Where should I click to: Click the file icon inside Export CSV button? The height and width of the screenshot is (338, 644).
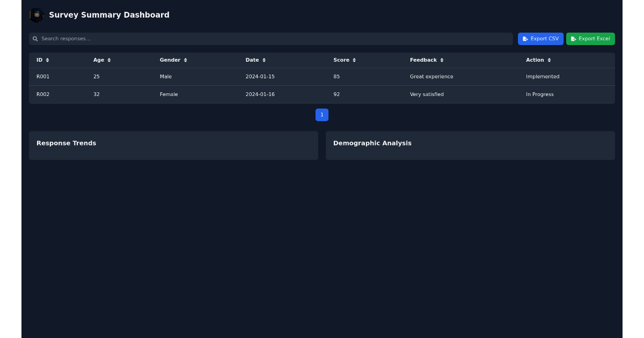[x=525, y=39]
